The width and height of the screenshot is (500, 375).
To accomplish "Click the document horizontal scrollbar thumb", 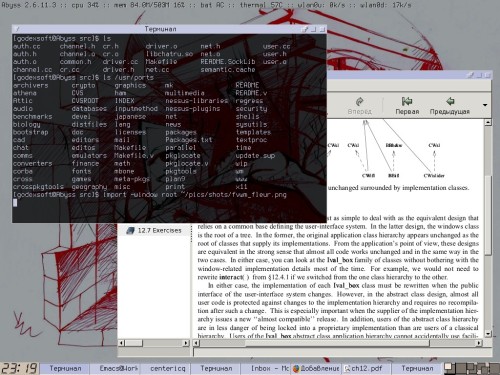I will click(337, 343).
